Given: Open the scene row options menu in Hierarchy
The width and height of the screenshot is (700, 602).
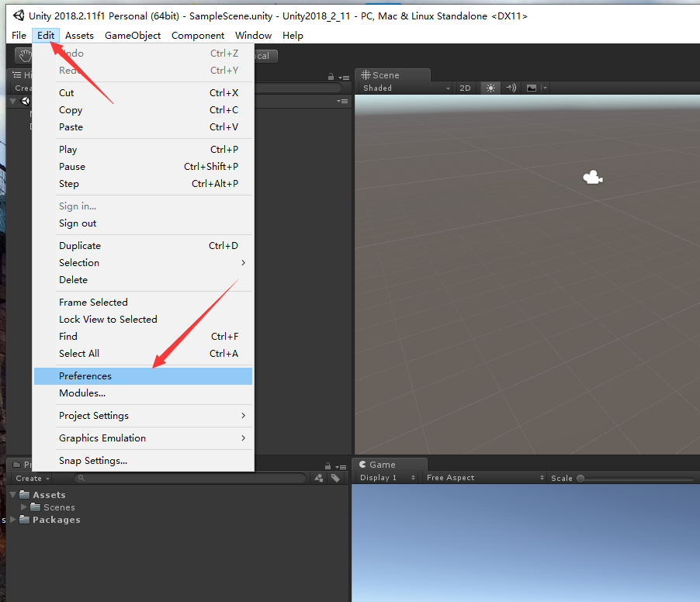Looking at the screenshot, I should [x=342, y=102].
